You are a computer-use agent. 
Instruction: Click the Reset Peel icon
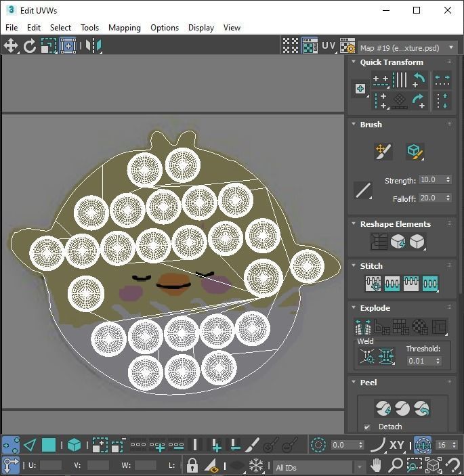pos(421,408)
